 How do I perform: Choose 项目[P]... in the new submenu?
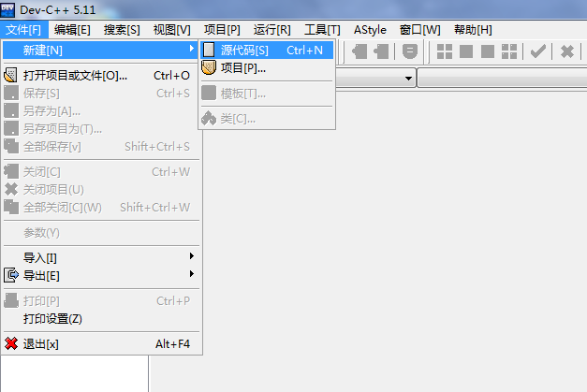tap(267, 68)
